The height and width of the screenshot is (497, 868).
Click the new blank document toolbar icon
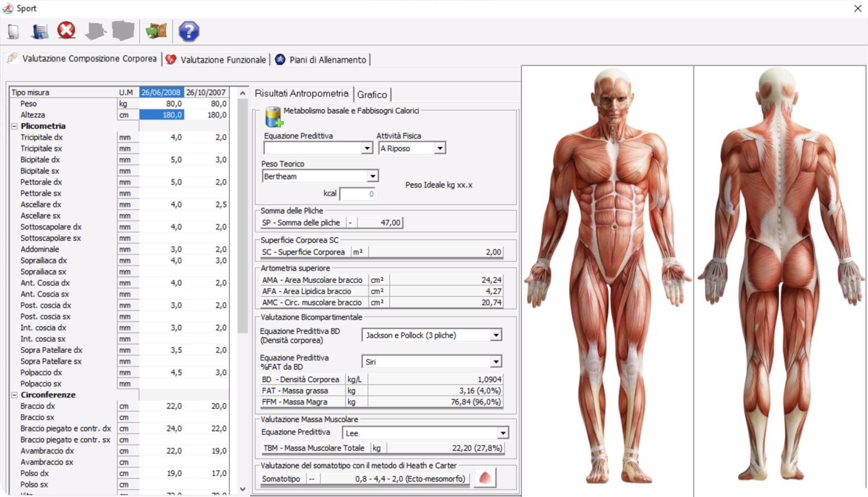[x=13, y=32]
